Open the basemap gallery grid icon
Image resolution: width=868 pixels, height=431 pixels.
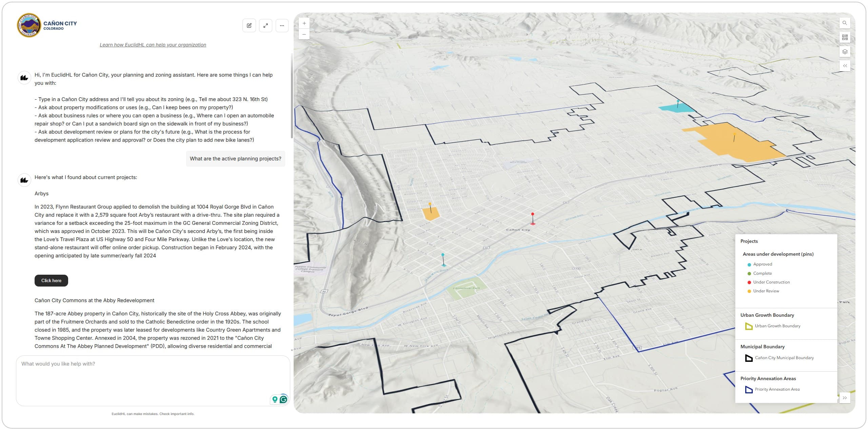pos(845,37)
